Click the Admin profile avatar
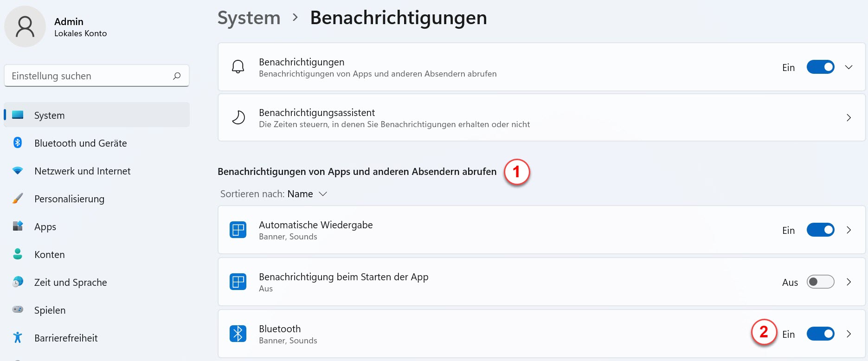 (25, 26)
